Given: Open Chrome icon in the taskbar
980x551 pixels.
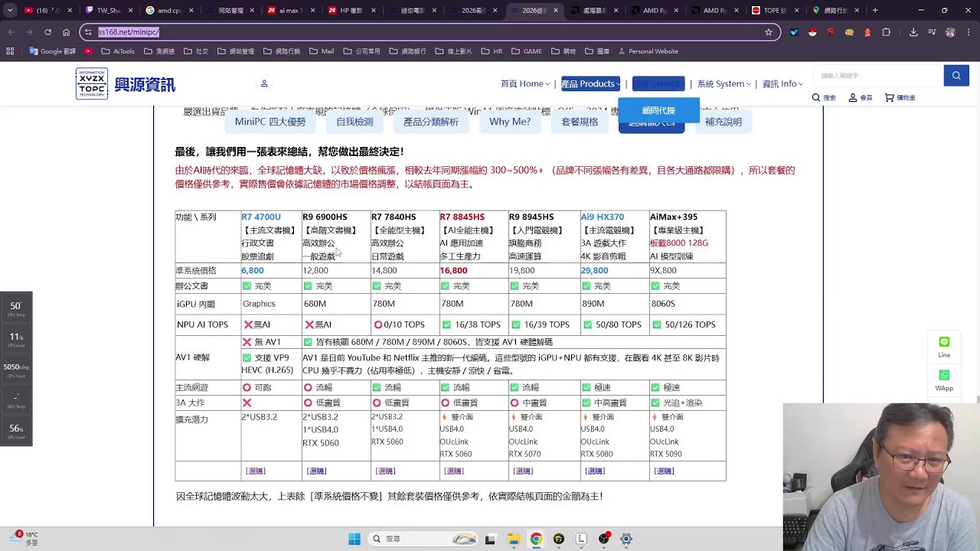Looking at the screenshot, I should click(x=536, y=539).
